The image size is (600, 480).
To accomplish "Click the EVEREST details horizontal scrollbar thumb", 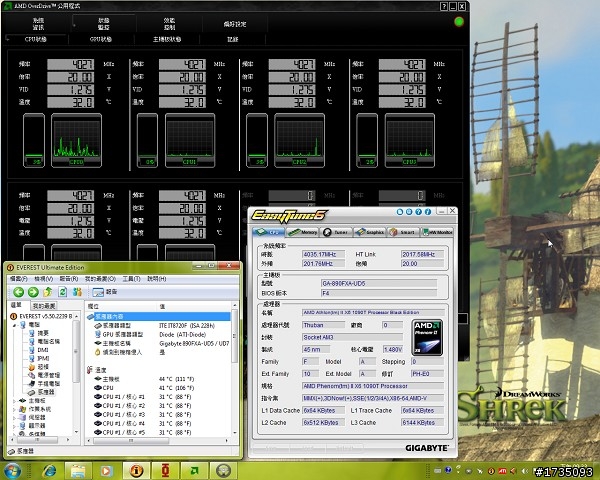I will pyautogui.click(x=131, y=441).
